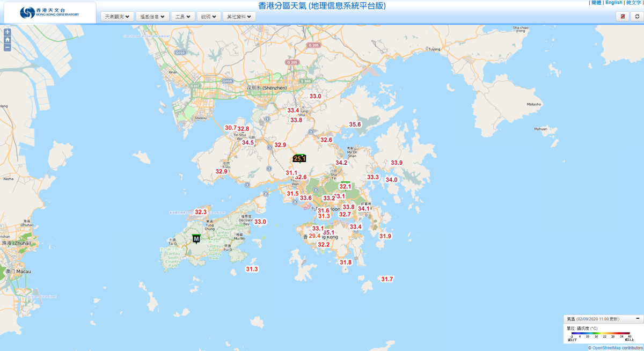The height and width of the screenshot is (351, 644).
Task: Switch language to English
Action: [613, 3]
